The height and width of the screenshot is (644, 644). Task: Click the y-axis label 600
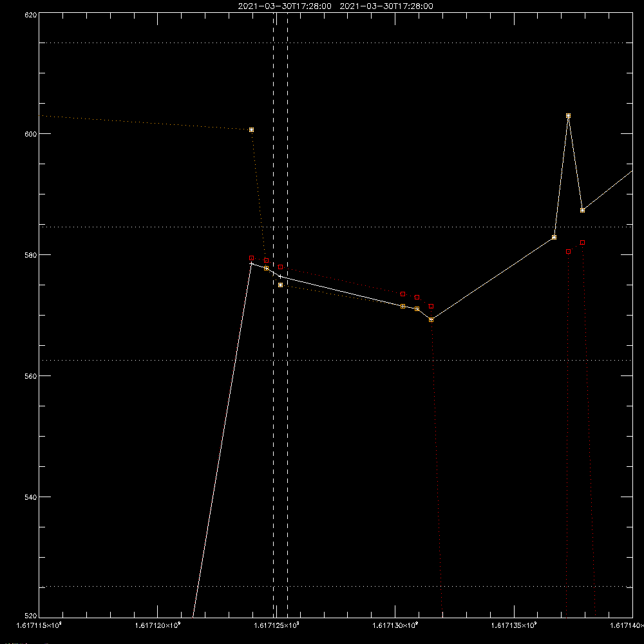[x=31, y=134]
